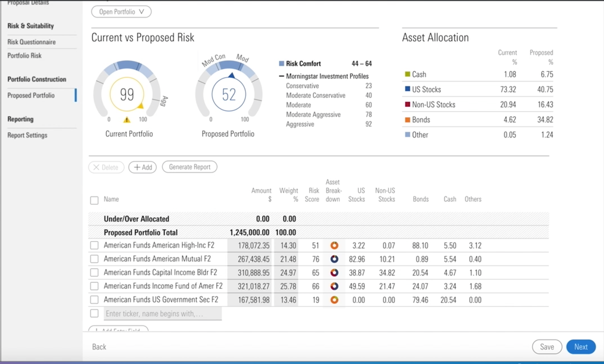Click the Current Portfolio risk gauge showing 99

tap(127, 95)
